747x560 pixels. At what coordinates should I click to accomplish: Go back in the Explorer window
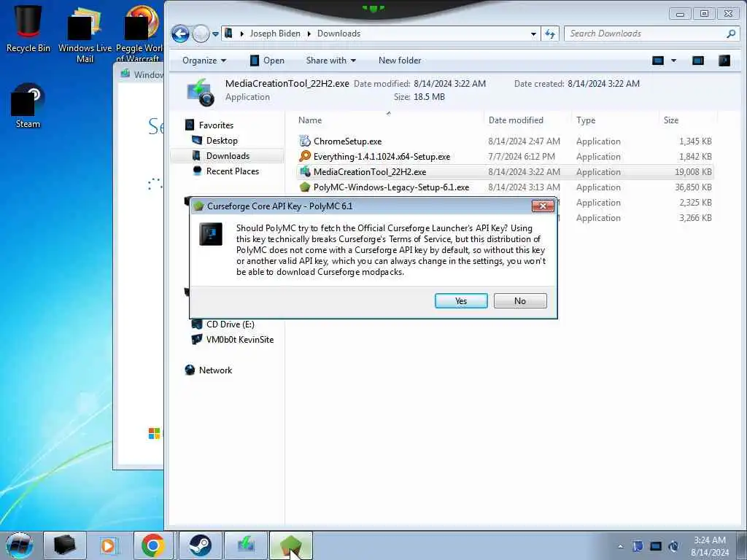click(181, 34)
